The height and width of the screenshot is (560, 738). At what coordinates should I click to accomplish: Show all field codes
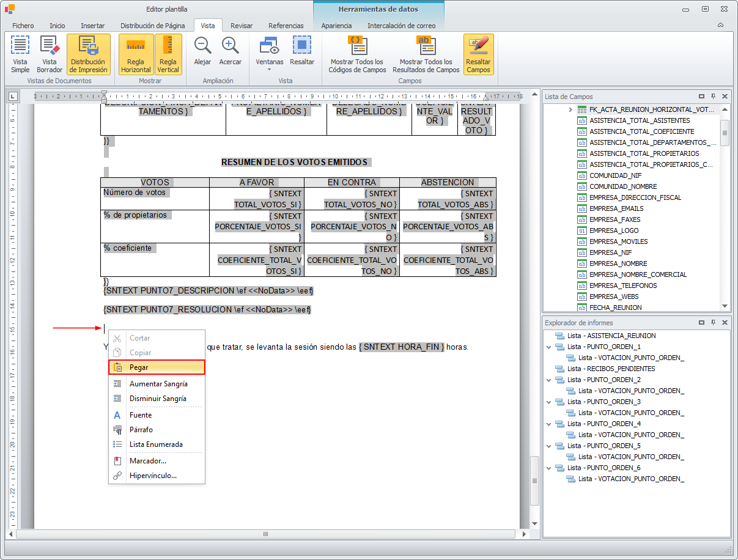click(356, 54)
